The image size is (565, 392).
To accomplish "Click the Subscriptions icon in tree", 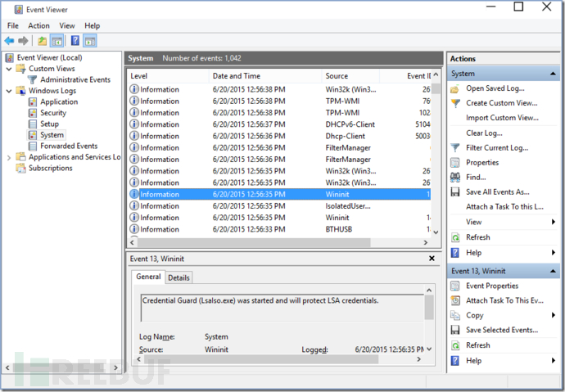I will click(21, 168).
